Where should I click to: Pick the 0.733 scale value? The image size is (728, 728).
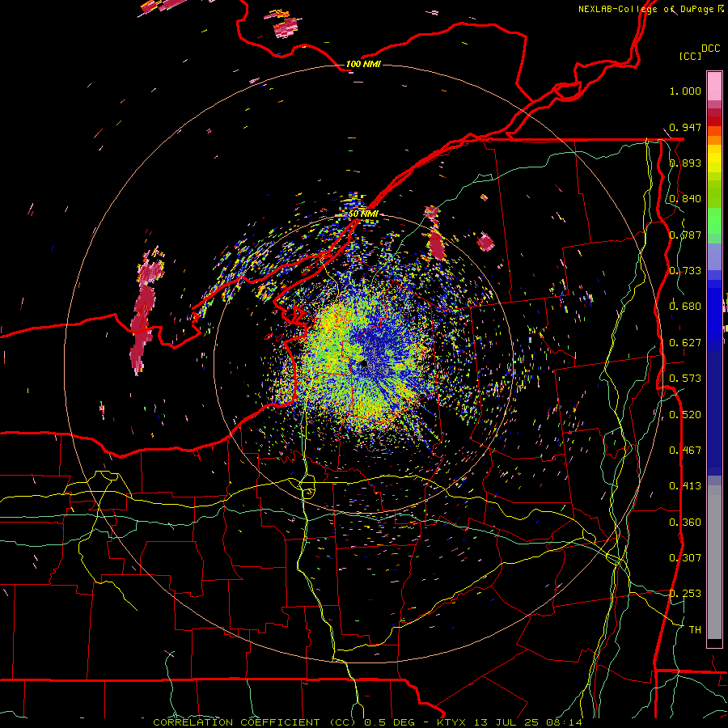(685, 271)
